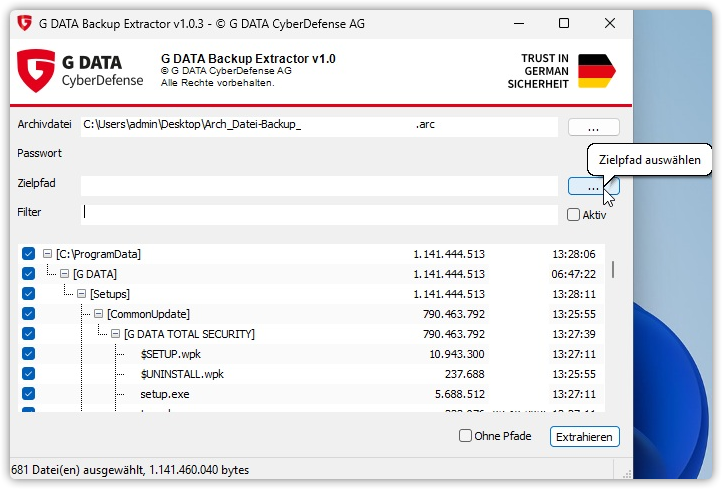Collapse the [G DATA TOTAL SECURITY] node
This screenshot has width=722, height=489.
click(x=116, y=334)
